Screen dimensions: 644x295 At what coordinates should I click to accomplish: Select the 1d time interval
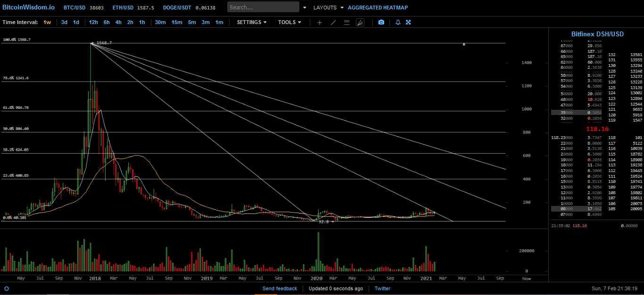[x=76, y=22]
